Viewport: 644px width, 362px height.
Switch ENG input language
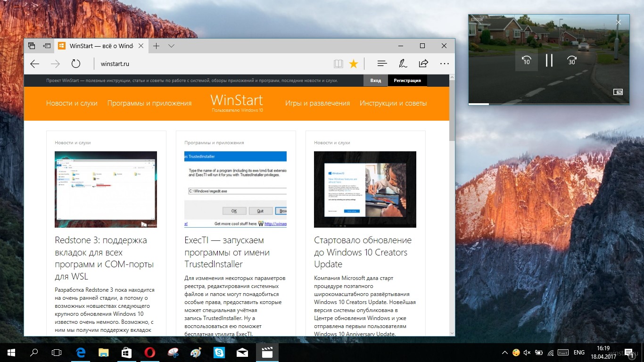pyautogui.click(x=579, y=353)
